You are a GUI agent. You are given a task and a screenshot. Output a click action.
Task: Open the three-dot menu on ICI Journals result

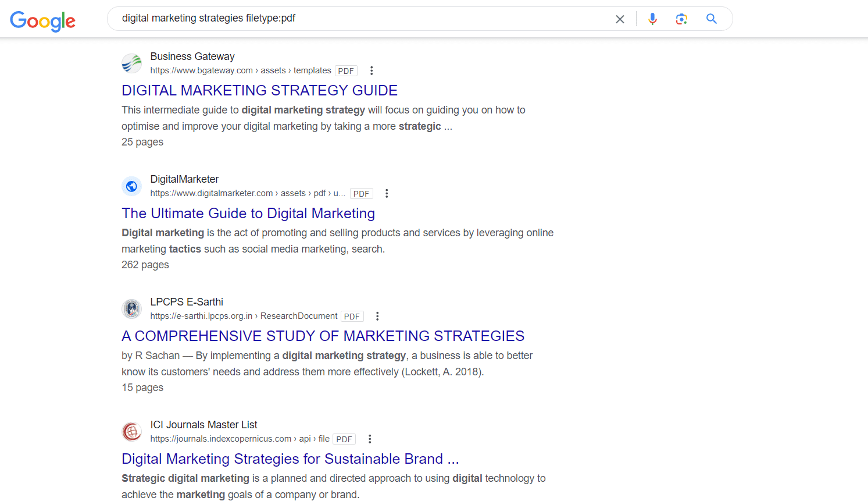(370, 438)
